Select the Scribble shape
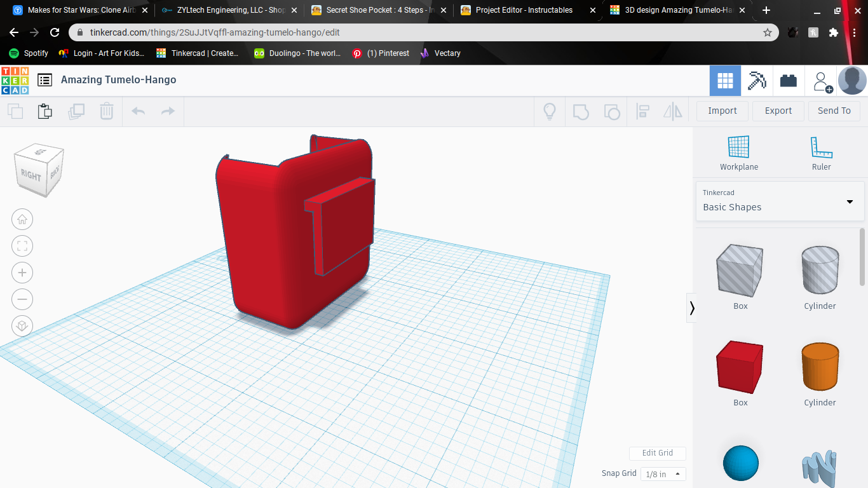The height and width of the screenshot is (488, 868). tap(820, 468)
